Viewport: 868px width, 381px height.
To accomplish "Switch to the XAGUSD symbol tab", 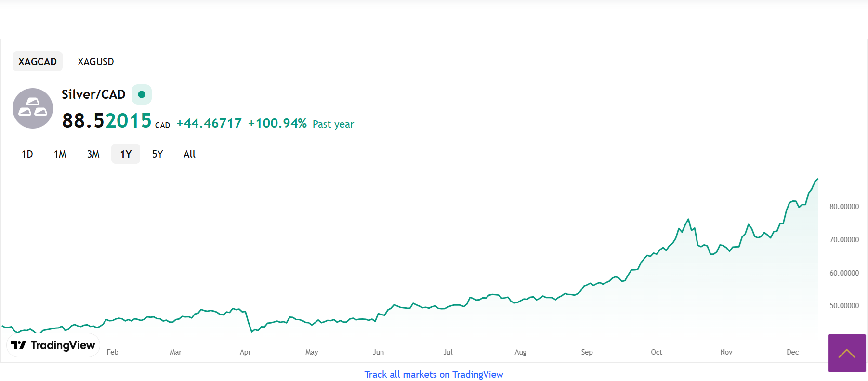I will pos(96,62).
